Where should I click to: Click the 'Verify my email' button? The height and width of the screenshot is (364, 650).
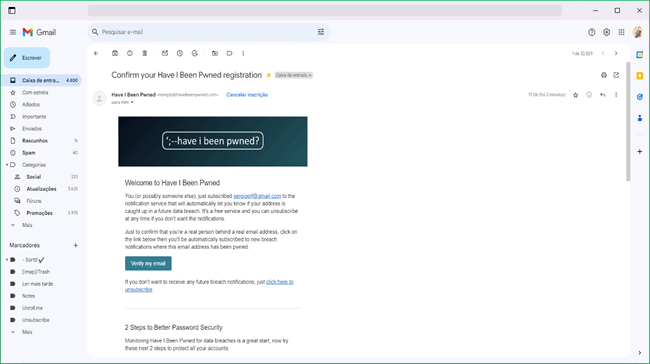tap(148, 263)
